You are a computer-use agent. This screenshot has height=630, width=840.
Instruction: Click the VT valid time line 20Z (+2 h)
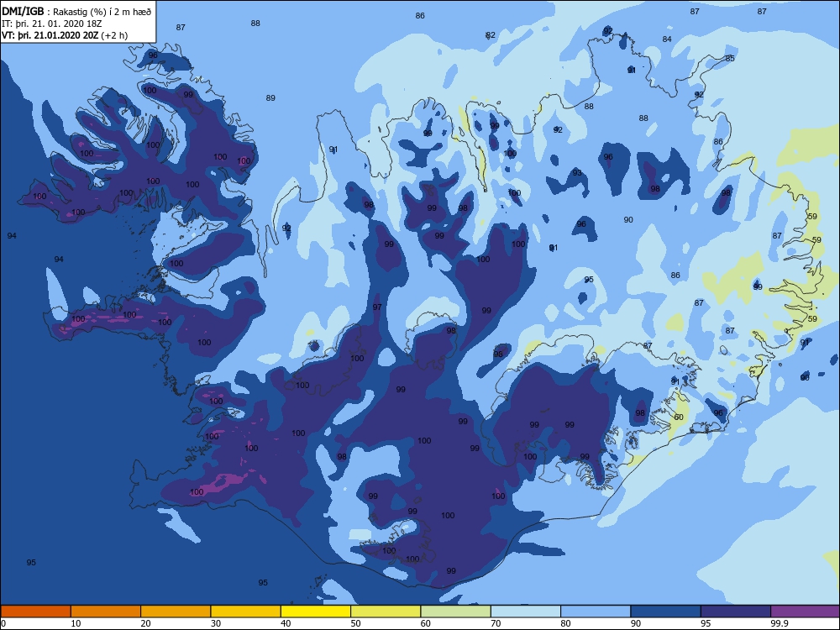(65, 35)
